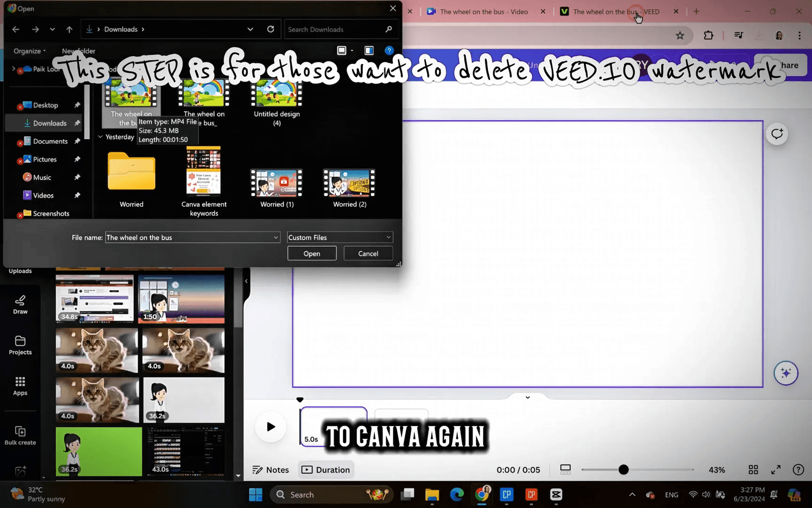The image size is (812, 508).
Task: Go up one folder level
Action: [70, 29]
